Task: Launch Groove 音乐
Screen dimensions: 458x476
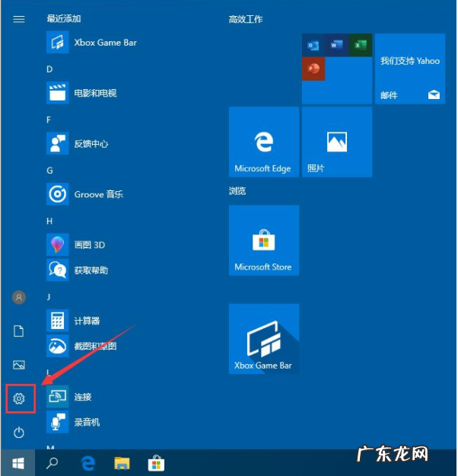Action: click(x=84, y=194)
